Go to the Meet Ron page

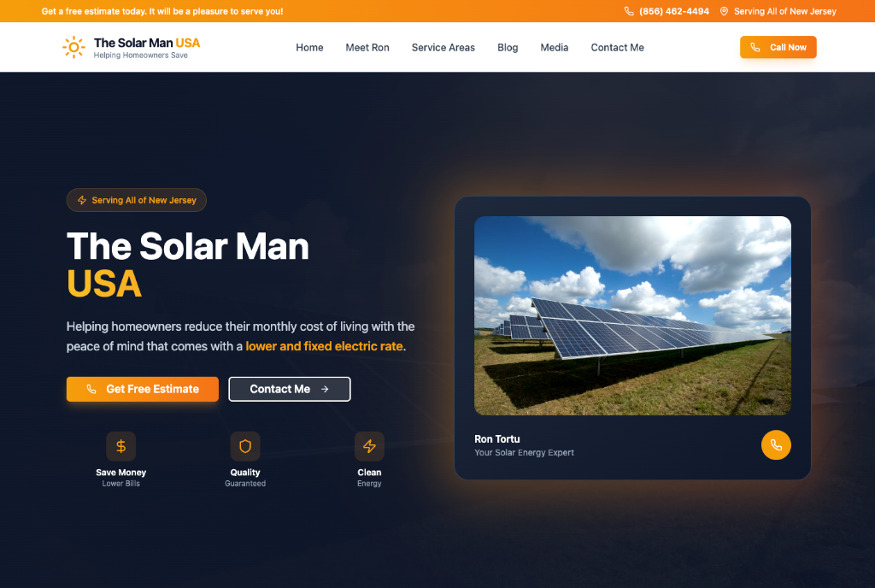367,47
